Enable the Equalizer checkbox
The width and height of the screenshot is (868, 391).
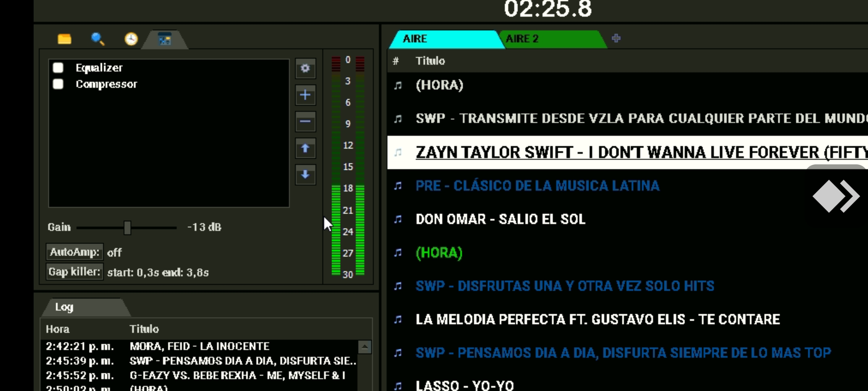58,68
